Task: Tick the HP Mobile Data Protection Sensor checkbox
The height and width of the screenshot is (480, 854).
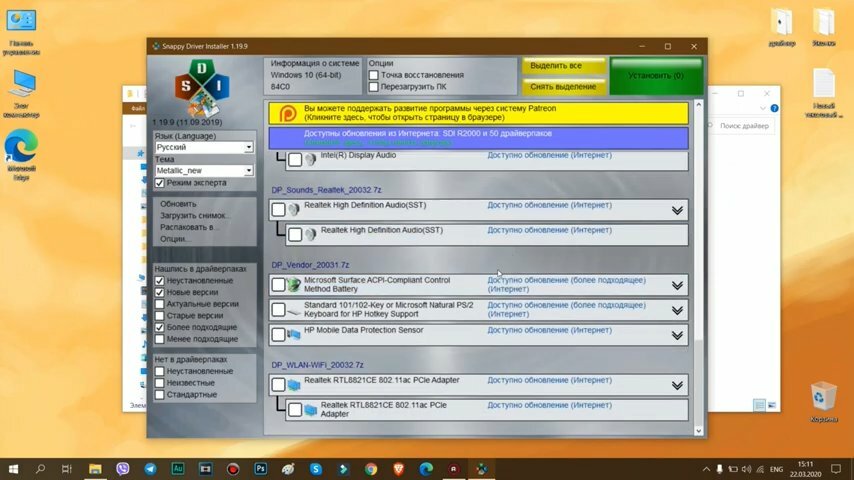Action: tap(278, 335)
